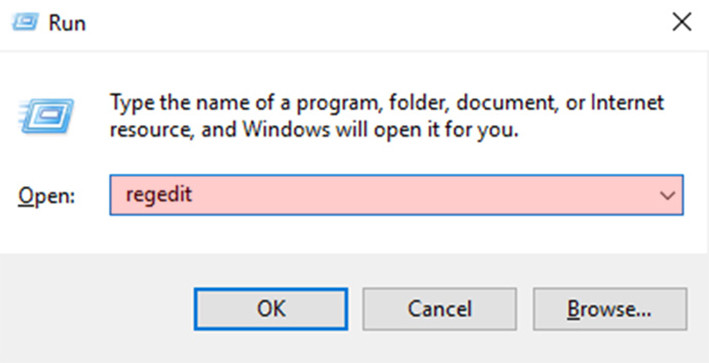The width and height of the screenshot is (709, 363).
Task: Expand the Open field history dropdown arrow
Action: point(667,195)
